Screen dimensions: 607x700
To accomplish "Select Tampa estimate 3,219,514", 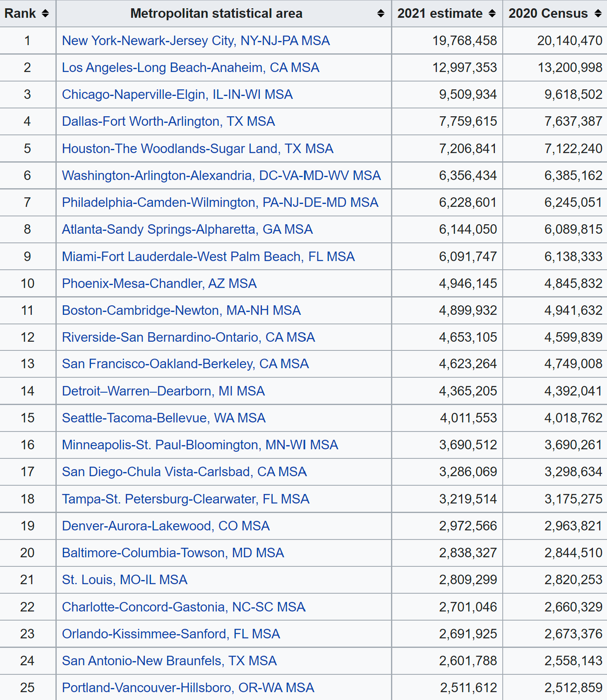I will coord(468,499).
